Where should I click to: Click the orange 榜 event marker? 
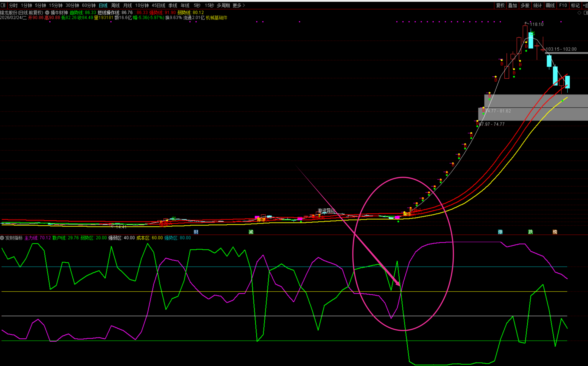555,232
